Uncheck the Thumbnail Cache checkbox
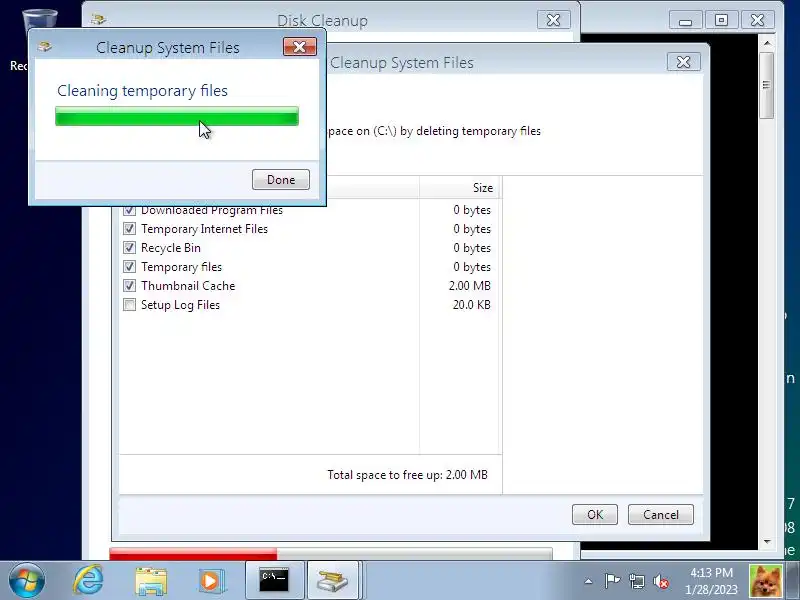Screen dimensions: 800x600 (x=130, y=285)
